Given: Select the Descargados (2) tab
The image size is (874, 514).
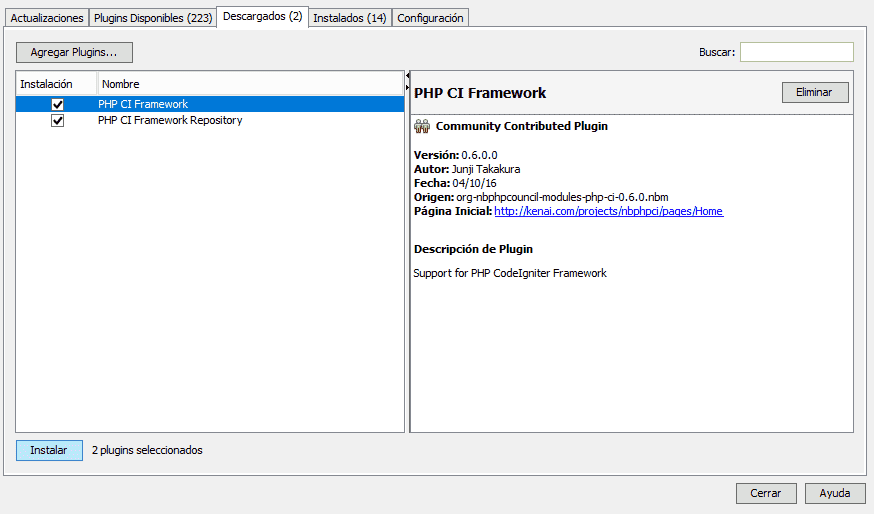Looking at the screenshot, I should pos(263,17).
